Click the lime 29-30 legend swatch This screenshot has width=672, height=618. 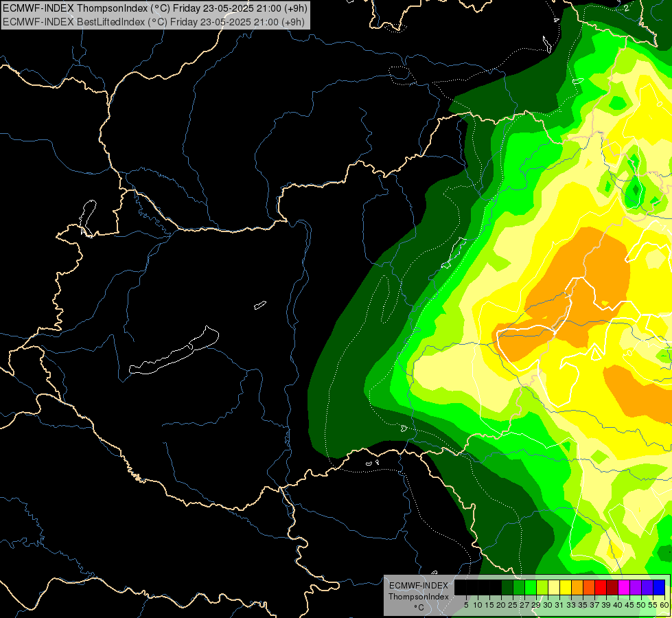pyautogui.click(x=542, y=587)
